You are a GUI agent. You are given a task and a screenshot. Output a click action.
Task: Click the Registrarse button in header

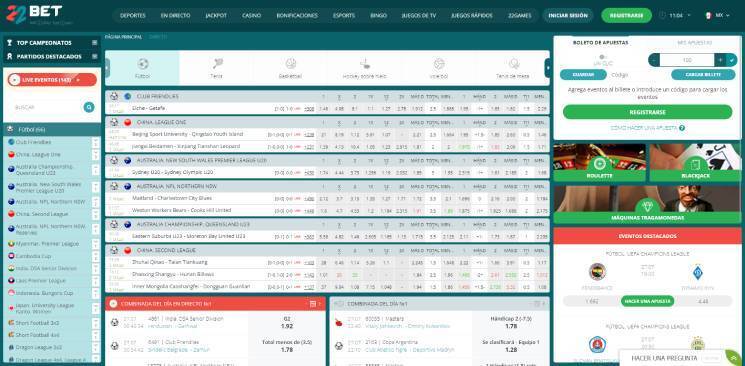pos(626,15)
